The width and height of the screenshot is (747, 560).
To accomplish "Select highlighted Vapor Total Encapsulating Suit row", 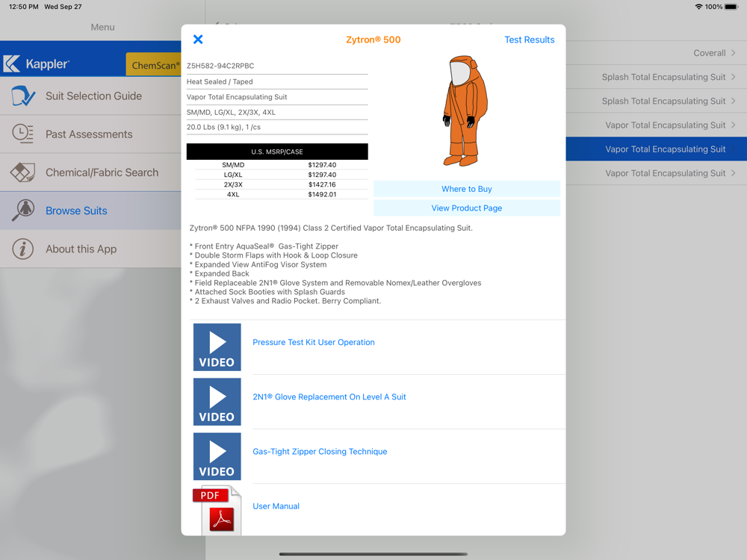I will pos(657,149).
